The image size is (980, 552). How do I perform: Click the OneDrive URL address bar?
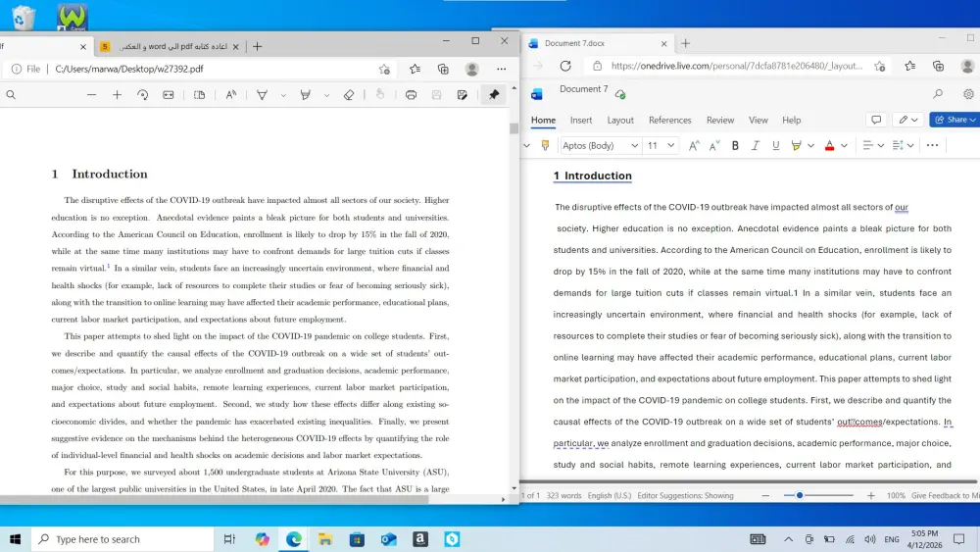[736, 66]
